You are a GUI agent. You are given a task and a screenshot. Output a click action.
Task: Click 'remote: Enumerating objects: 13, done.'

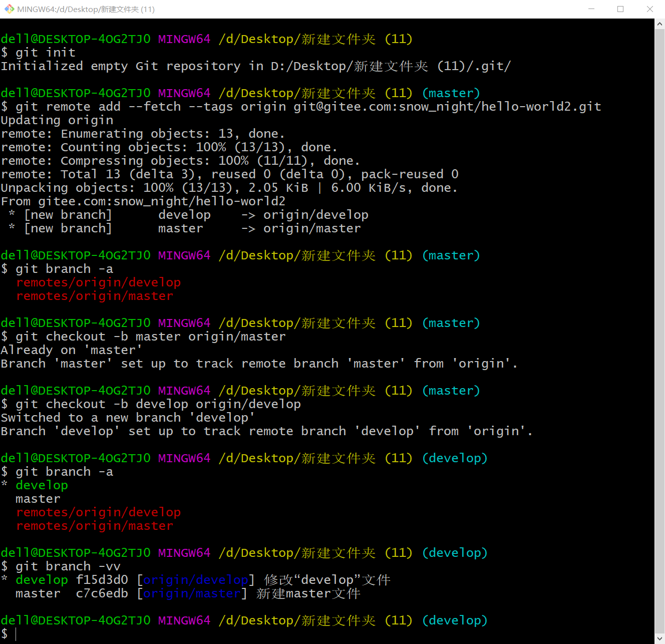[143, 134]
